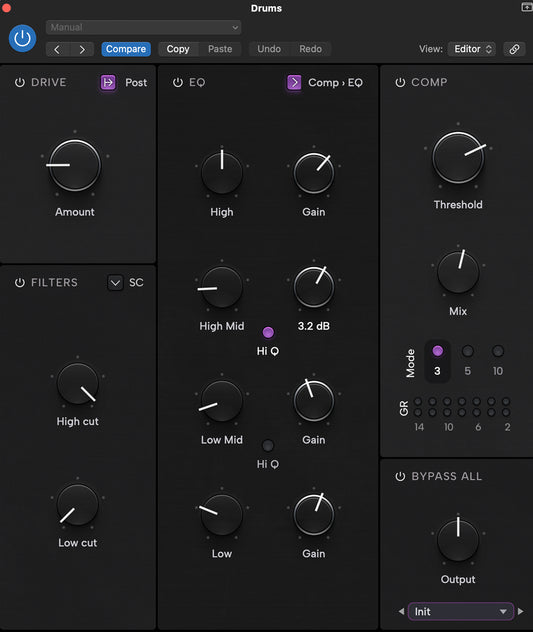Toggle the COMP section power icon
The image size is (533, 632).
click(400, 83)
